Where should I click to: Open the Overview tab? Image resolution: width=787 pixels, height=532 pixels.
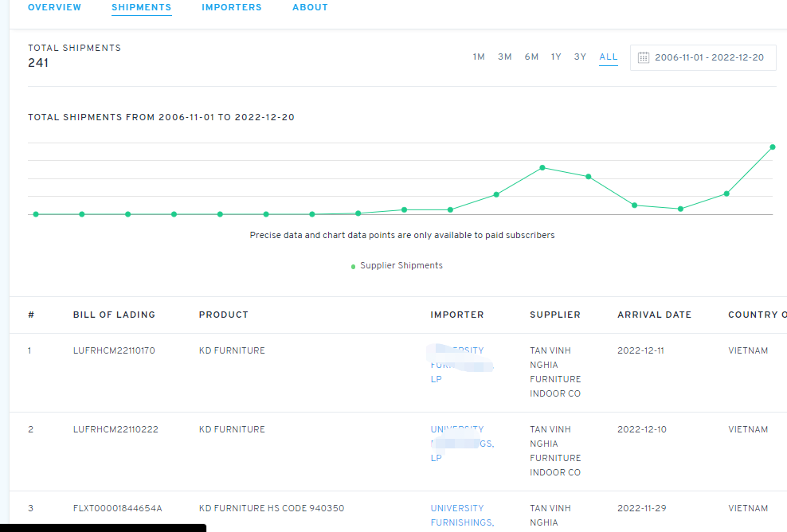[x=54, y=7]
